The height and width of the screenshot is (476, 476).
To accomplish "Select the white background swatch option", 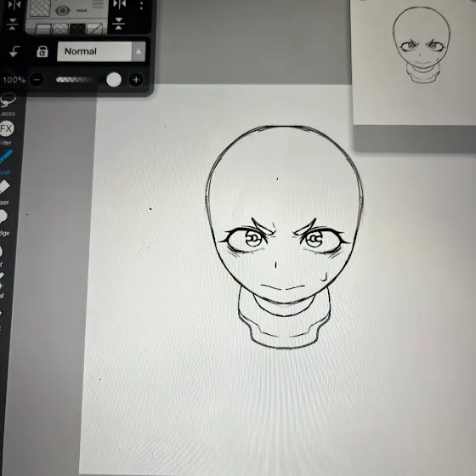I will (43, 29).
